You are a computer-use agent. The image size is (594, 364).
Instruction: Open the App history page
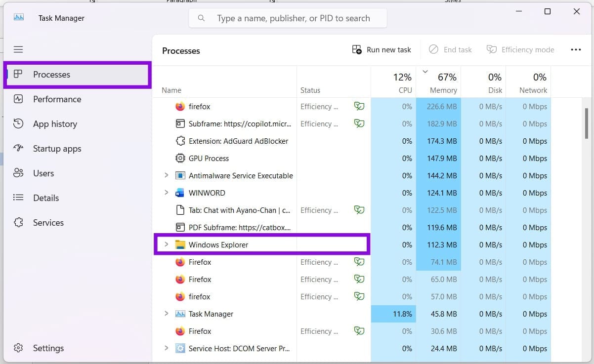(x=77, y=123)
